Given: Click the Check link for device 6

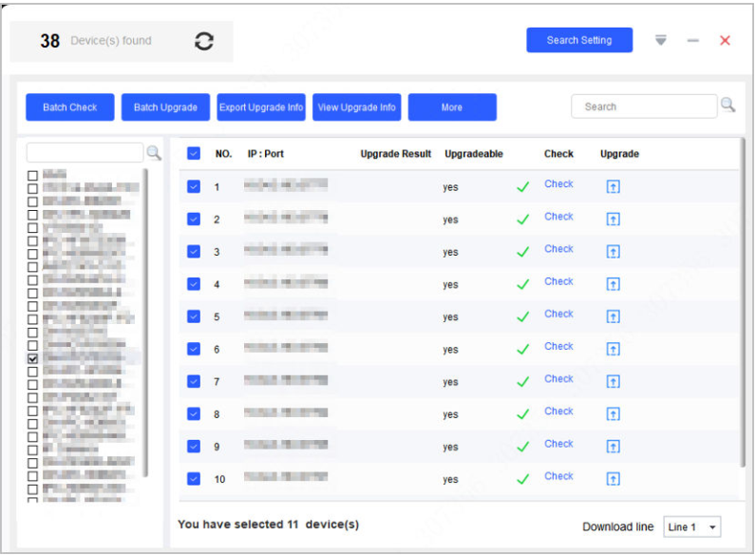Looking at the screenshot, I should [x=558, y=346].
